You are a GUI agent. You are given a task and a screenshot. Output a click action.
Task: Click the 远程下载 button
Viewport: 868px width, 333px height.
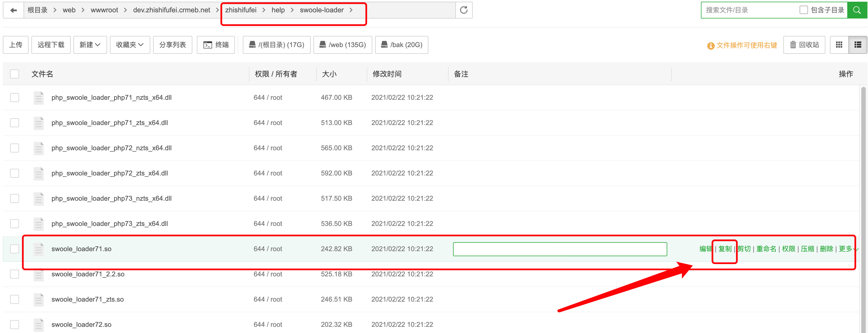(x=51, y=45)
